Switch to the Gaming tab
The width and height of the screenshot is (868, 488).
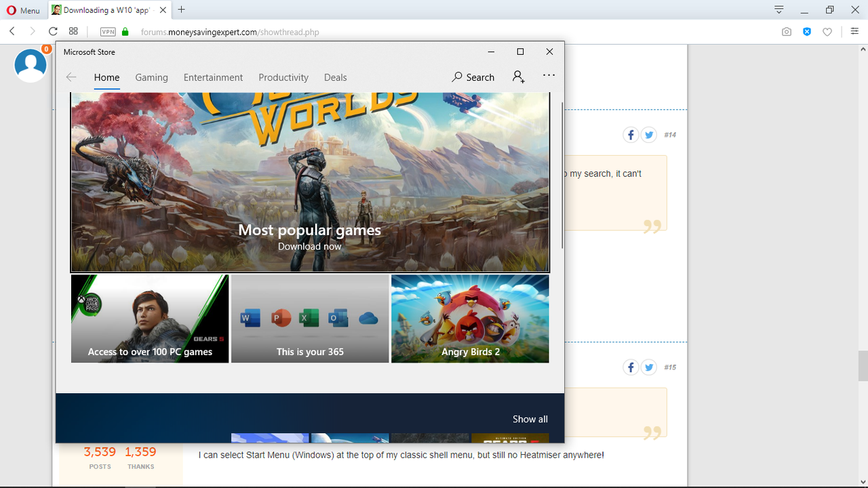click(x=151, y=77)
